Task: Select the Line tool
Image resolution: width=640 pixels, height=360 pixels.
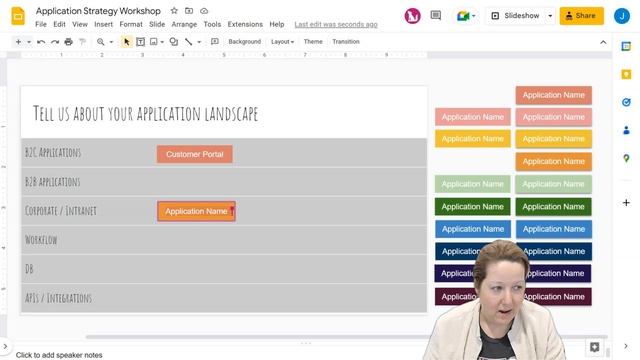Action: click(x=189, y=42)
